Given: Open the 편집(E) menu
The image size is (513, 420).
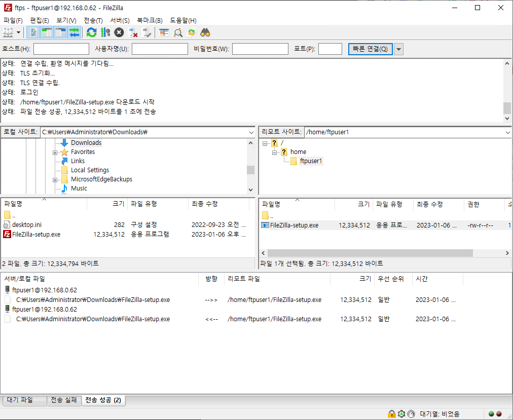Looking at the screenshot, I should click(39, 20).
